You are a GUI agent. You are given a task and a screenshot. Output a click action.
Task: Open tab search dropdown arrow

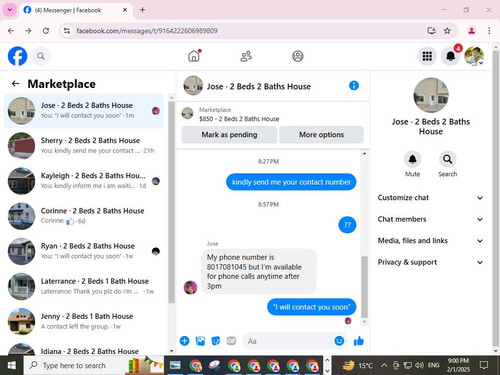tap(10, 10)
